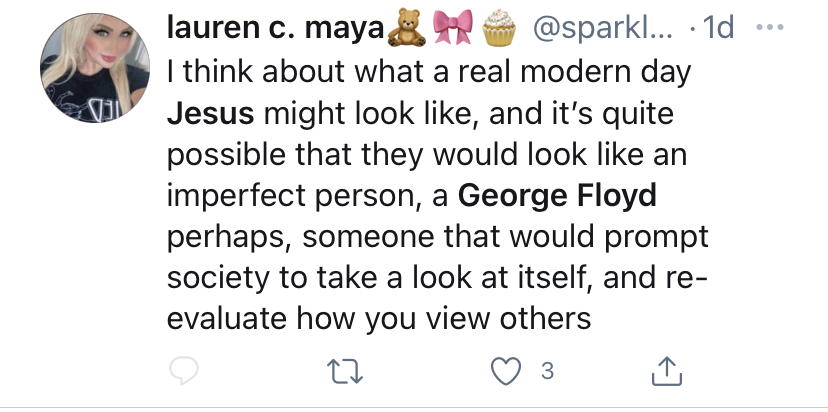Image resolution: width=828 pixels, height=412 pixels.
Task: Click the pink ribbon bow emoji
Action: tap(453, 27)
